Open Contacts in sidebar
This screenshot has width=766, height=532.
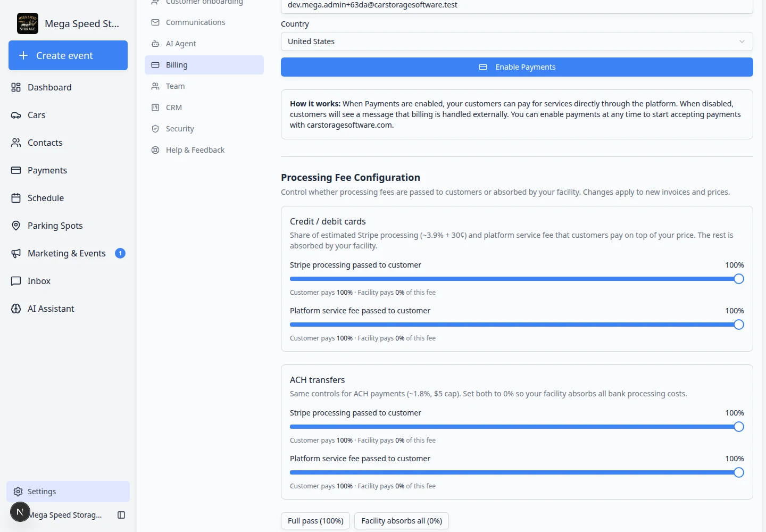(x=68, y=143)
